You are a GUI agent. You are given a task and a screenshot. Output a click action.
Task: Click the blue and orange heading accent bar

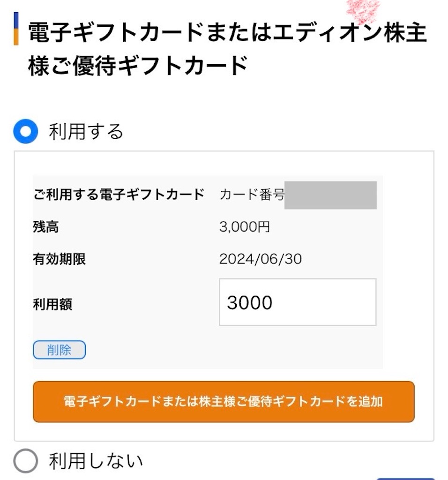pyautogui.click(x=16, y=29)
